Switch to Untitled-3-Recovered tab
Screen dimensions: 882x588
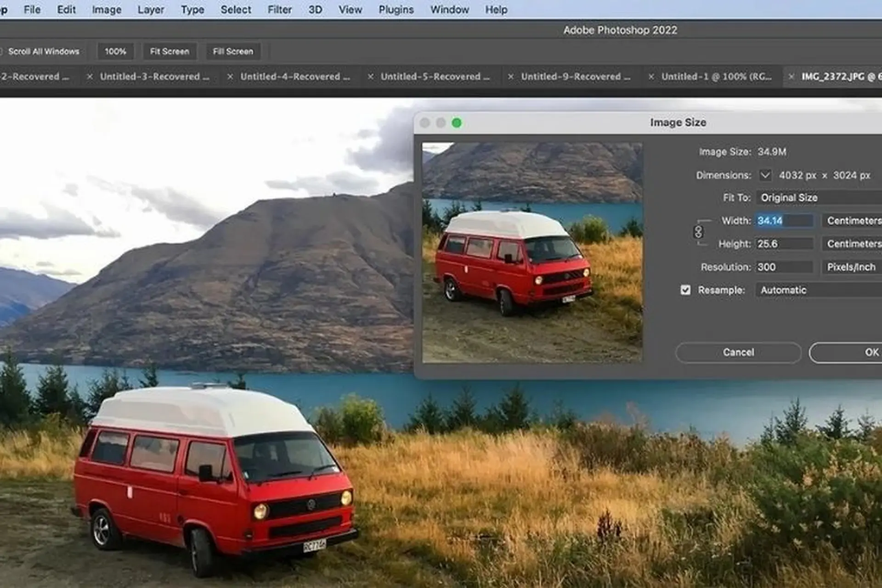[x=154, y=77]
